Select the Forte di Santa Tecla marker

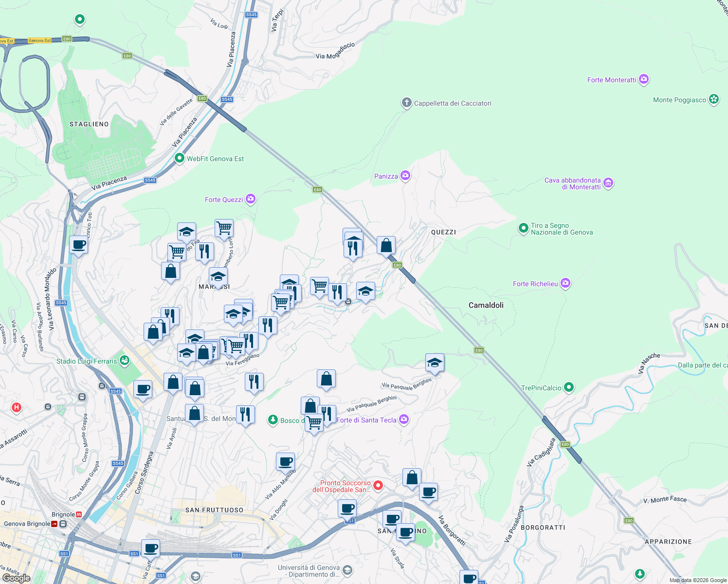coord(403,420)
